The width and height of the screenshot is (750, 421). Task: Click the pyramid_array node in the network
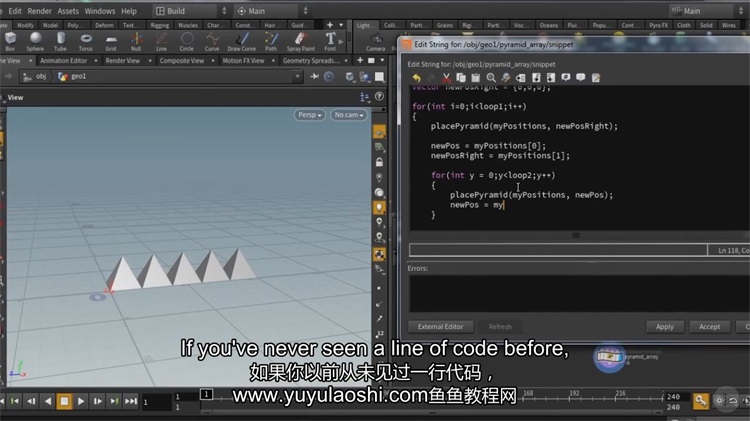coord(609,357)
